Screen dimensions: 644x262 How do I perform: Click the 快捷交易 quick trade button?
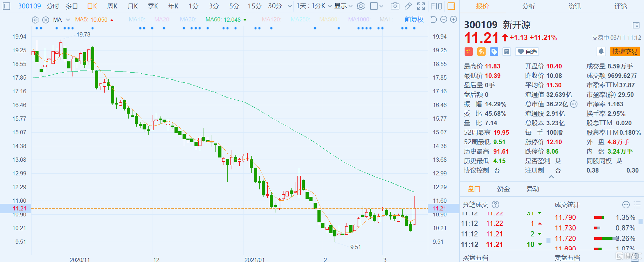click(625, 52)
